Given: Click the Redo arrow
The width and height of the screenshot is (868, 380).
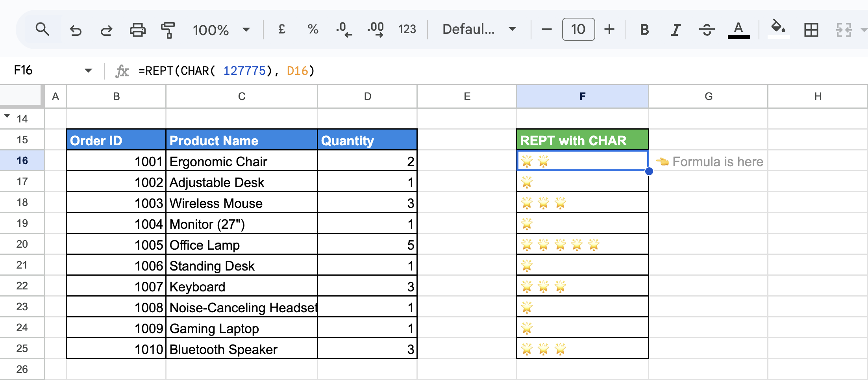Looking at the screenshot, I should click(x=106, y=30).
